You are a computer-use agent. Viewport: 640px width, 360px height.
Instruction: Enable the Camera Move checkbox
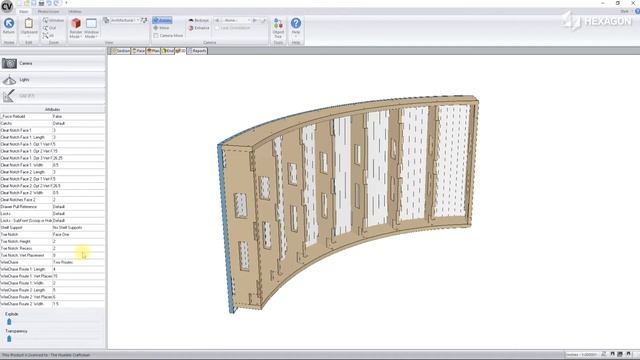pos(156,36)
